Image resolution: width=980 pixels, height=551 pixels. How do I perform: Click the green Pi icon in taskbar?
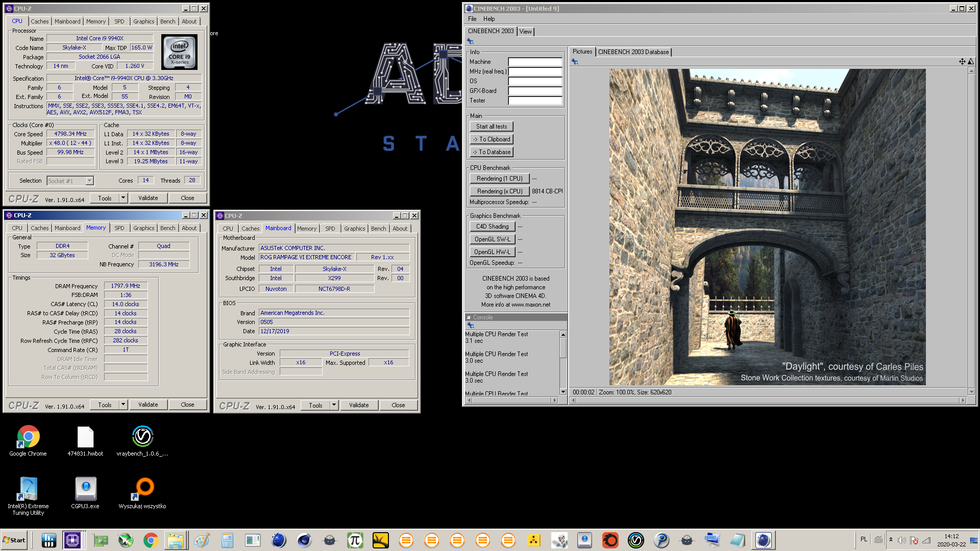pyautogui.click(x=355, y=540)
